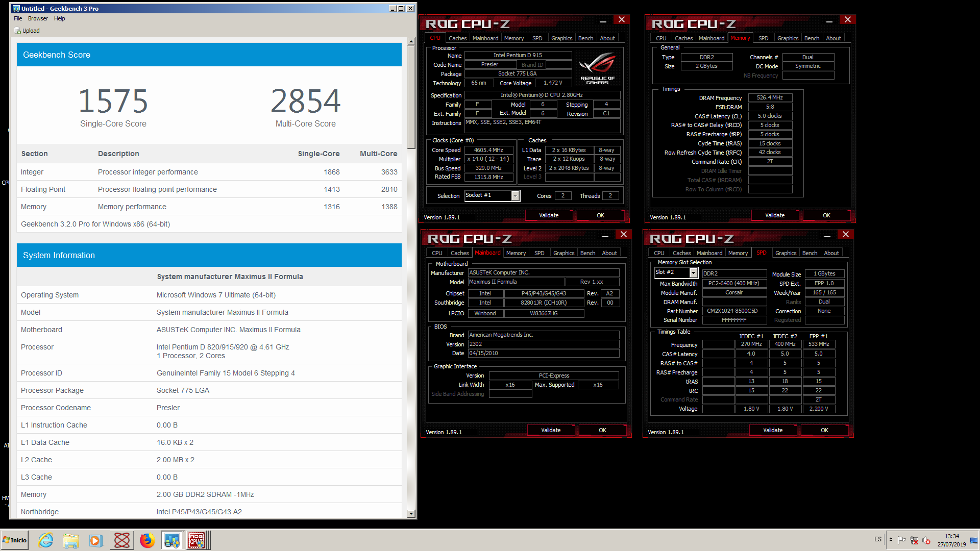Click OK in the Mainboard tab window
980x551 pixels.
[x=602, y=430]
